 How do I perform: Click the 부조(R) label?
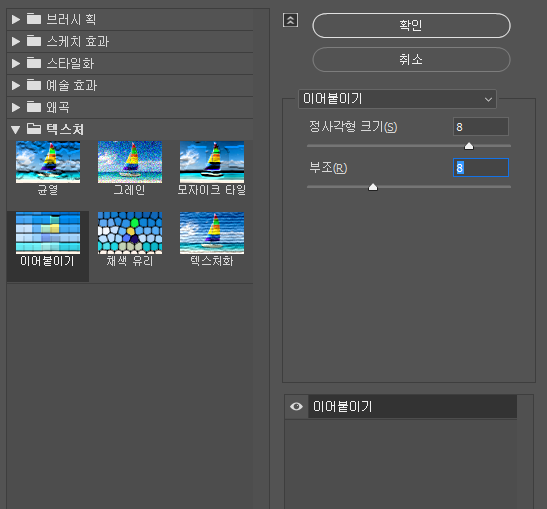point(328,168)
